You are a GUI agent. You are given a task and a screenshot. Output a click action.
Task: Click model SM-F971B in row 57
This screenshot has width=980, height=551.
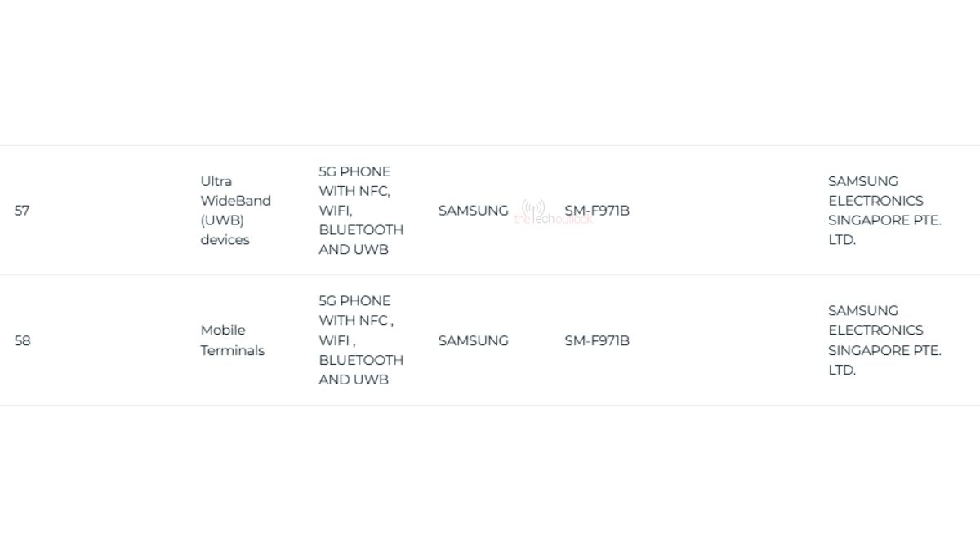coord(597,211)
